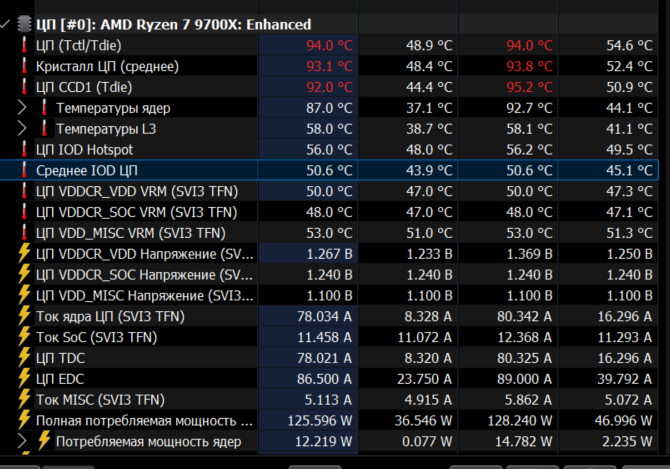Select the ЦП VDD_MISC VRM (SVI3 TFN) label

[x=131, y=233]
